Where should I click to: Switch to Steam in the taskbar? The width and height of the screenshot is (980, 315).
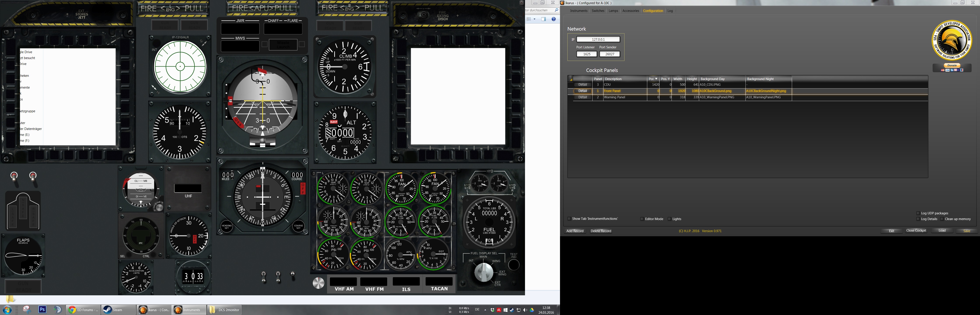119,310
